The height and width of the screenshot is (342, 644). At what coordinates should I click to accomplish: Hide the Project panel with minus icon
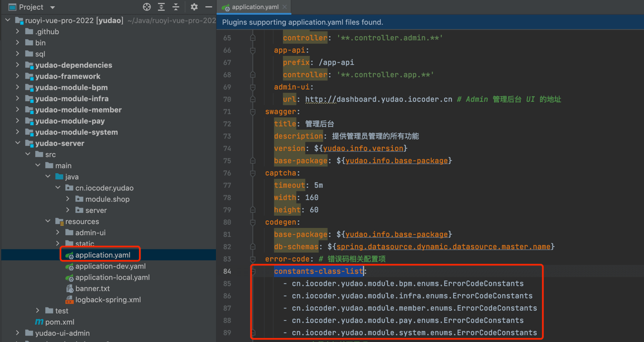click(x=208, y=7)
